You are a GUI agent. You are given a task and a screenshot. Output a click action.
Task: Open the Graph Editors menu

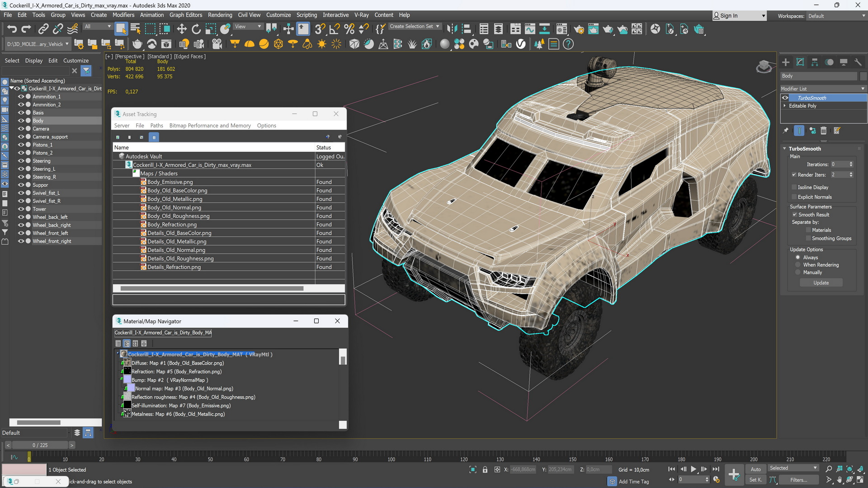pyautogui.click(x=186, y=15)
